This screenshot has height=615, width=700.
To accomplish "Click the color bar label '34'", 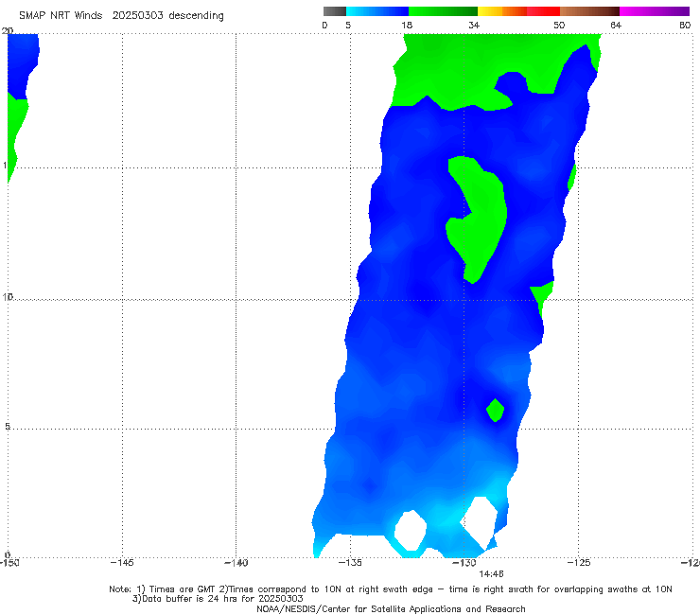I will 474,25.
